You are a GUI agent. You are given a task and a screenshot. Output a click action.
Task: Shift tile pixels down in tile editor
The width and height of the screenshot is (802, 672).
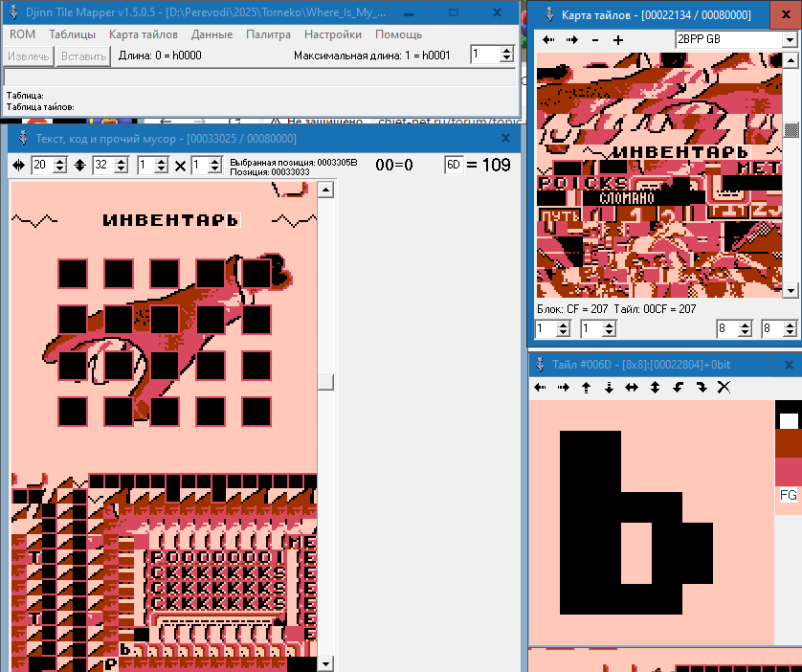(x=609, y=388)
